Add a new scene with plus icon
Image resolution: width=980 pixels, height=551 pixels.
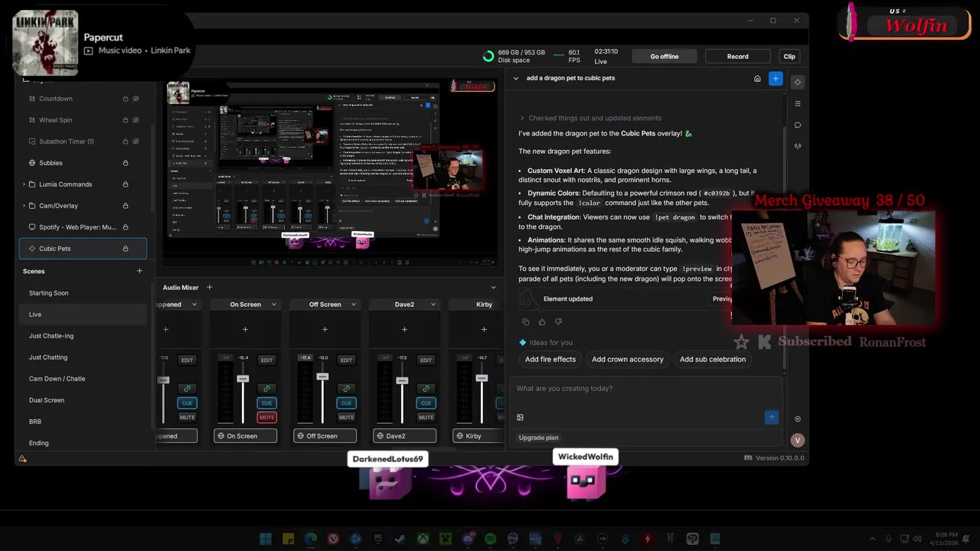click(x=139, y=271)
